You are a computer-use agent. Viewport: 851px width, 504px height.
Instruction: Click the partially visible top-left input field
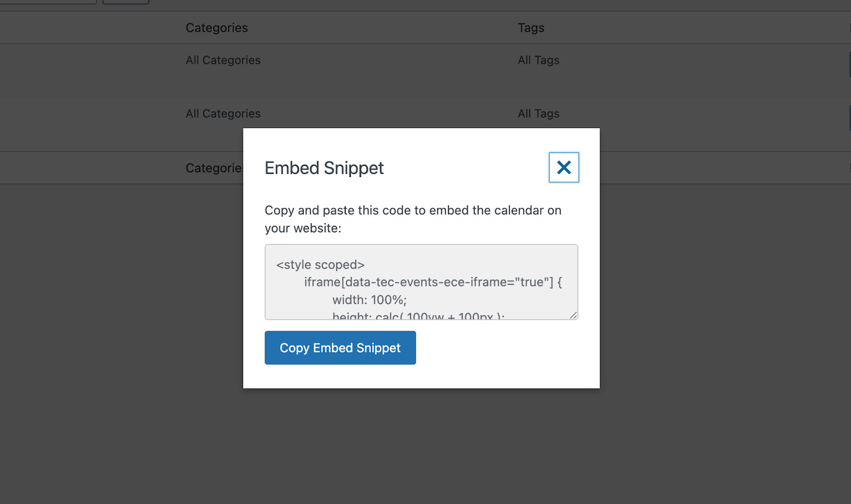[48, 2]
